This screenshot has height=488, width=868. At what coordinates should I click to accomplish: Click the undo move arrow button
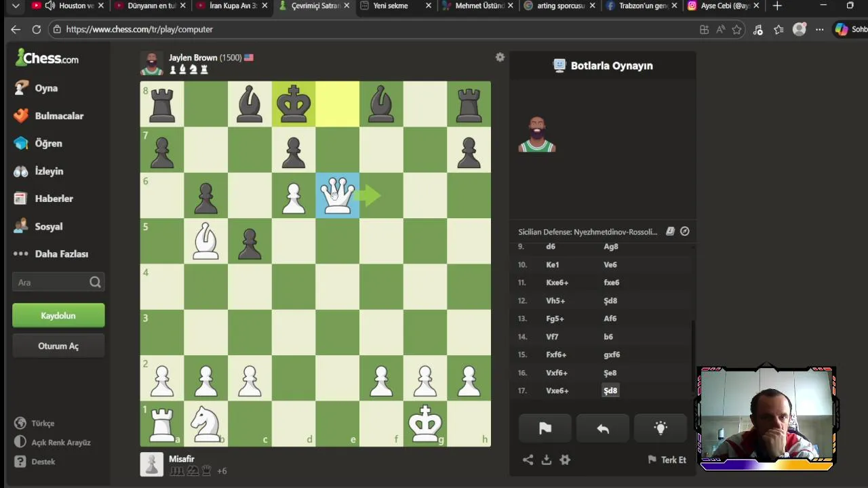(x=603, y=428)
